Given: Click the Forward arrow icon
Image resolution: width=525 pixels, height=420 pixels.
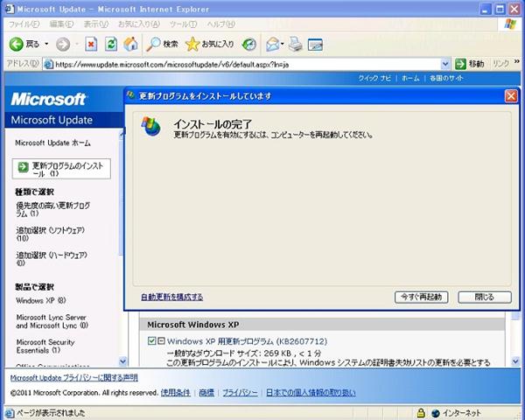Looking at the screenshot, I should pyautogui.click(x=63, y=45).
